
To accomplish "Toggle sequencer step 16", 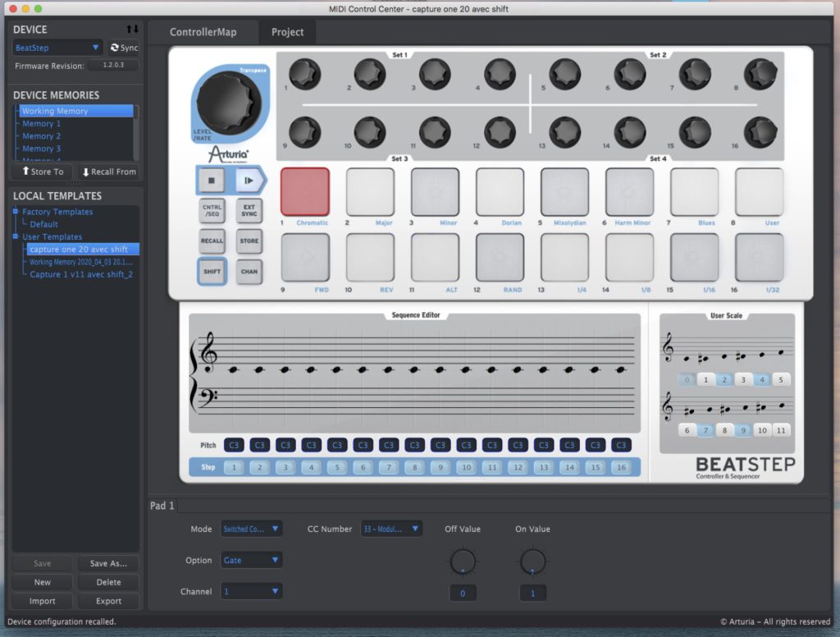I will pyautogui.click(x=621, y=468).
